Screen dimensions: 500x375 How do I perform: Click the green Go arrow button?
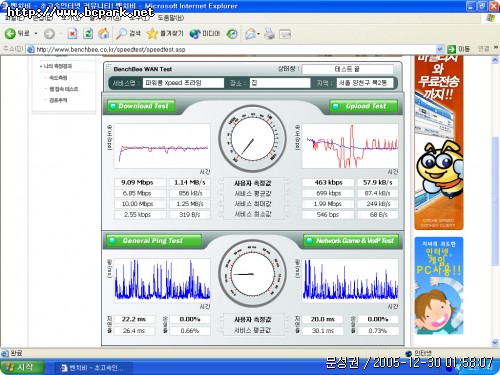click(x=451, y=49)
